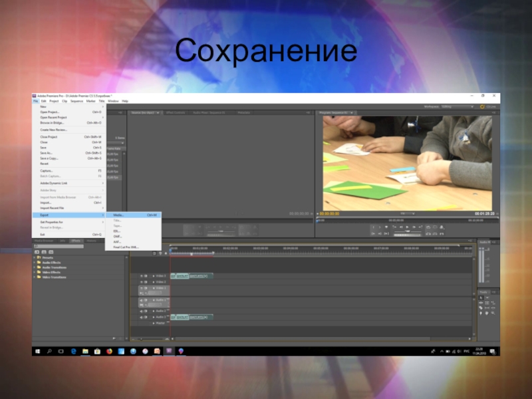Toggle Video 3 track visibility eye
This screenshot has height=399, width=532.
142,275
